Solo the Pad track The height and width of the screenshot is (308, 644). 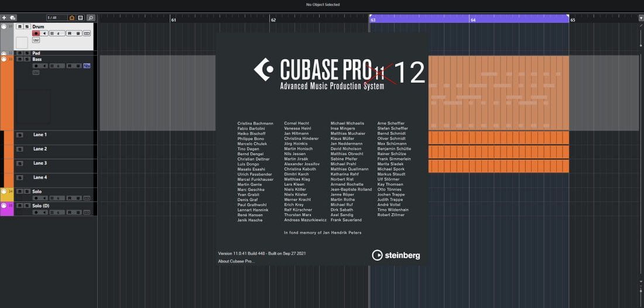click(x=27, y=53)
